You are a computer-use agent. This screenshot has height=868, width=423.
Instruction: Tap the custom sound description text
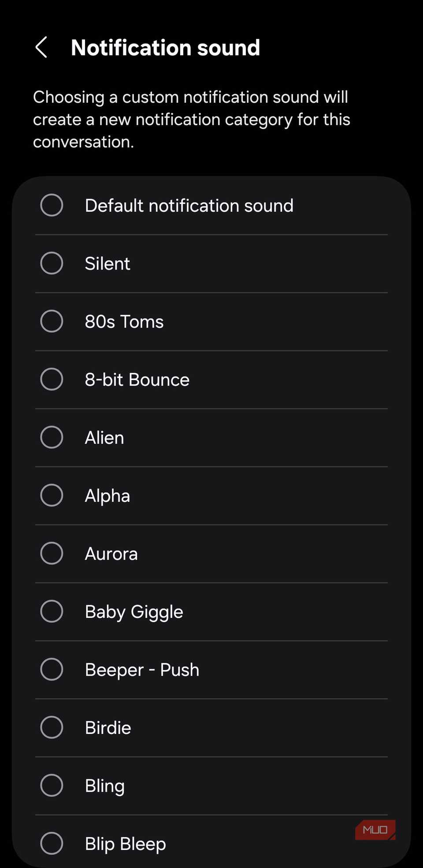[191, 119]
